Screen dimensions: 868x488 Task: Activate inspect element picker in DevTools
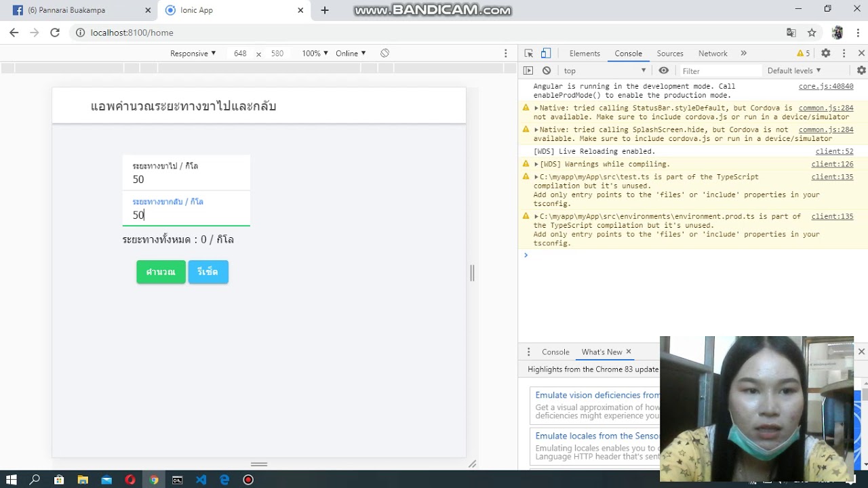(529, 53)
